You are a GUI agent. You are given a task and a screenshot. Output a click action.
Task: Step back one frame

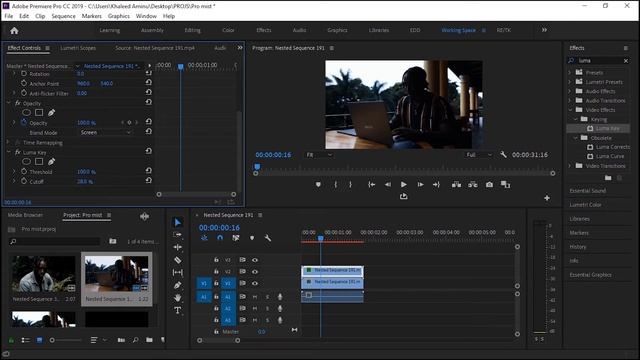point(387,184)
